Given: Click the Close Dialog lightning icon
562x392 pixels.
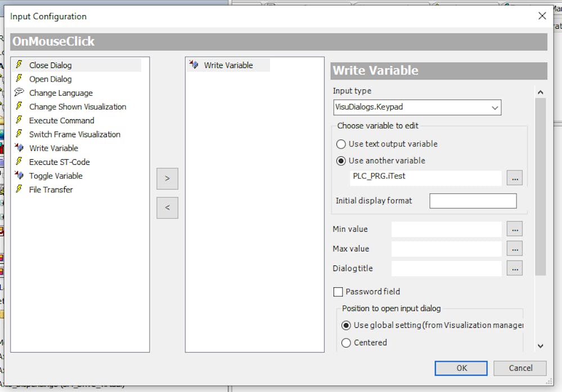Looking at the screenshot, I should 19,65.
